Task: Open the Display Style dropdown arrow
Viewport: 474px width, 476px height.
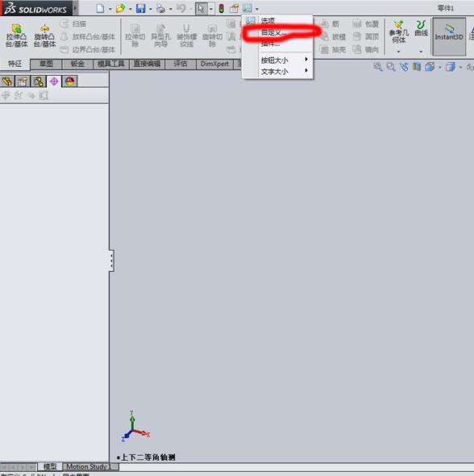Action: click(460, 67)
